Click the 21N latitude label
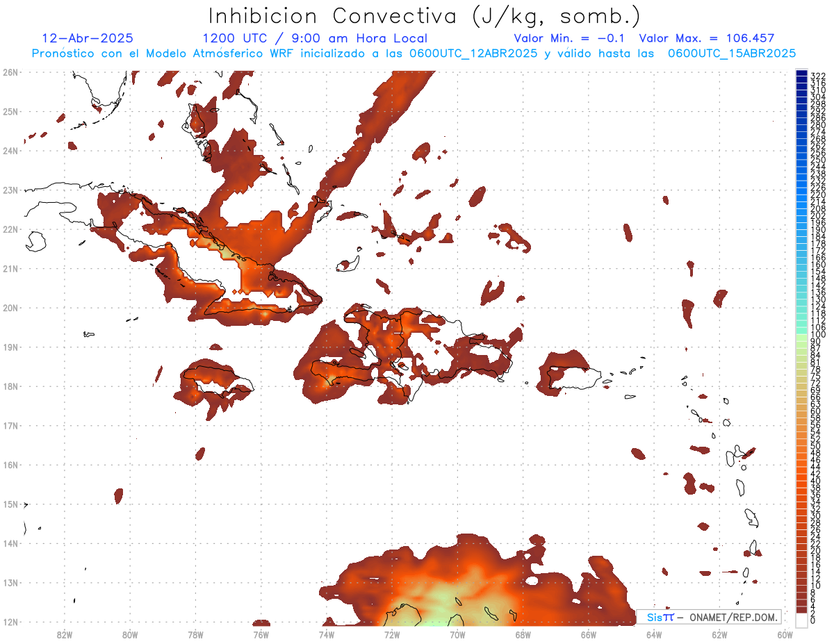Viewport: 834px width, 644px height. [x=10, y=268]
